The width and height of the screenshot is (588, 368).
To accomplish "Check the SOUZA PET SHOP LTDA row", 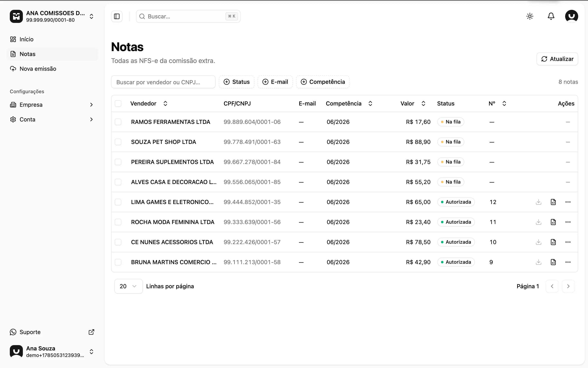I will click(x=118, y=142).
